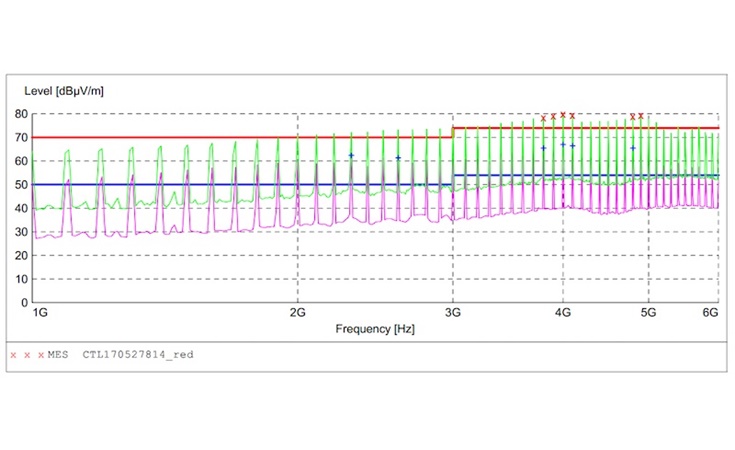The width and height of the screenshot is (735, 450).
Task: Select the 6G label at axis end
Action: (x=710, y=313)
